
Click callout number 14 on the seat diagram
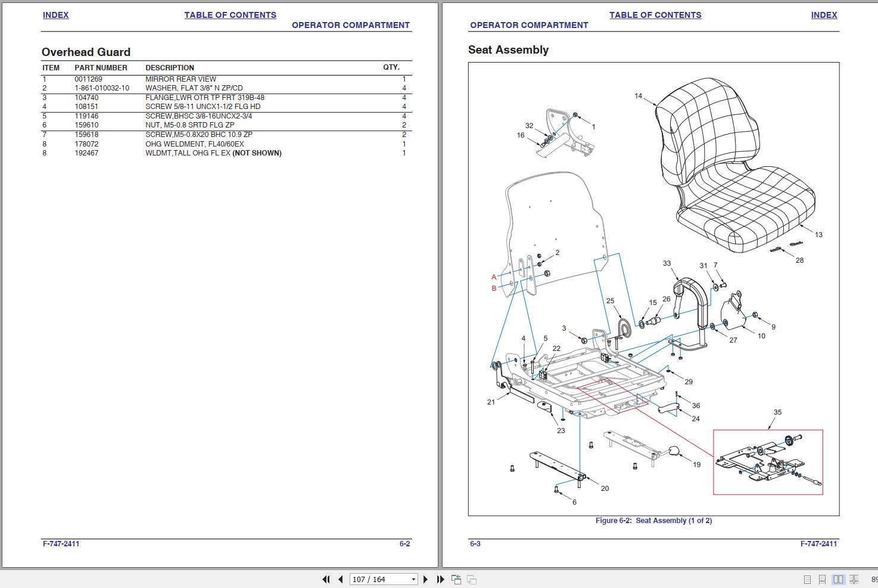click(639, 96)
